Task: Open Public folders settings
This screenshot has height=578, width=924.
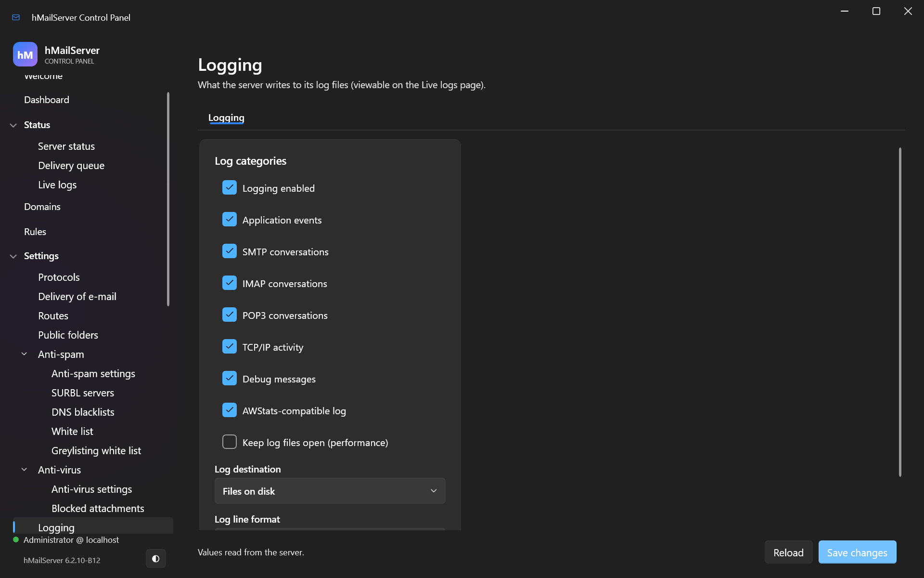Action: tap(68, 335)
